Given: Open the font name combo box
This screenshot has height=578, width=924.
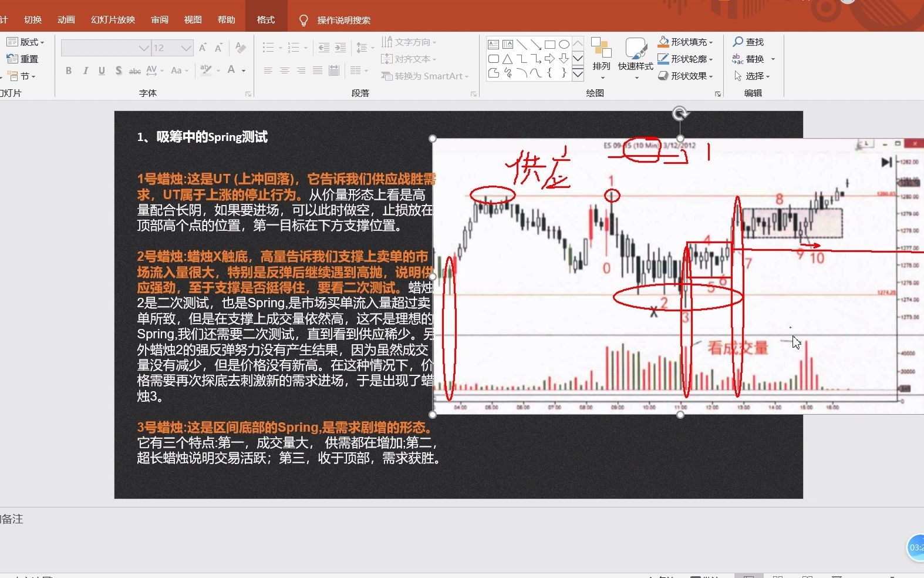Looking at the screenshot, I should [106, 48].
